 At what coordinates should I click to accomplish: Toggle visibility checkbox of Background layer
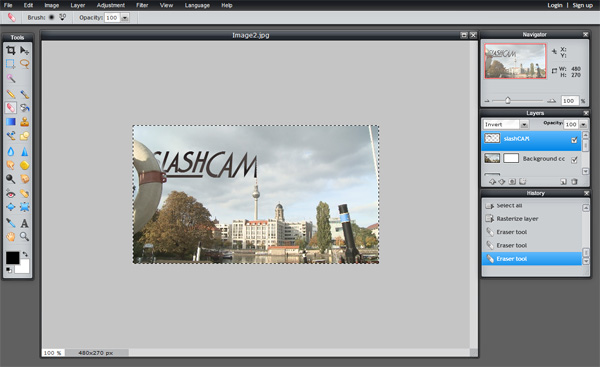pos(574,160)
